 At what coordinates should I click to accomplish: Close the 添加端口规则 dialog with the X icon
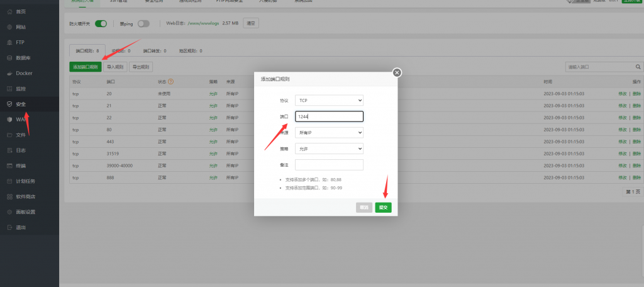(397, 73)
